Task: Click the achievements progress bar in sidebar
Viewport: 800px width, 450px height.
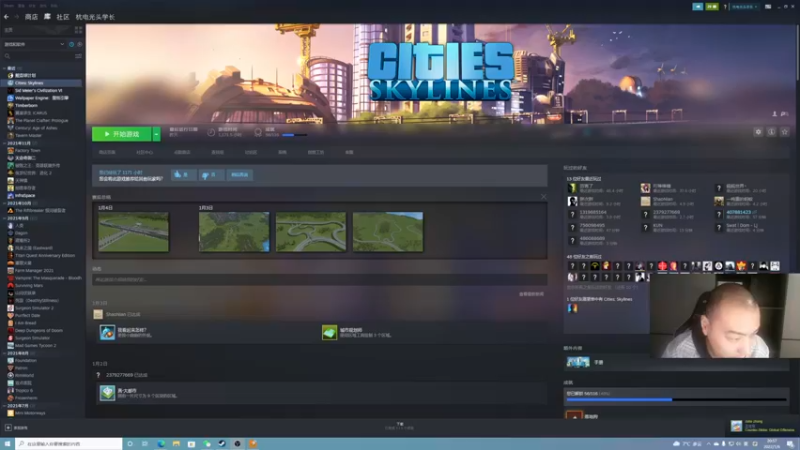Action: [x=676, y=399]
